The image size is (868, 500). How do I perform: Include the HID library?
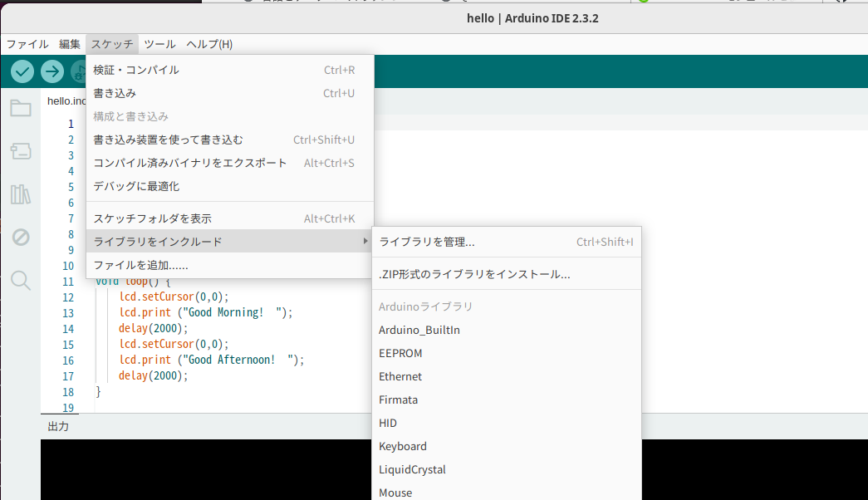(507, 423)
